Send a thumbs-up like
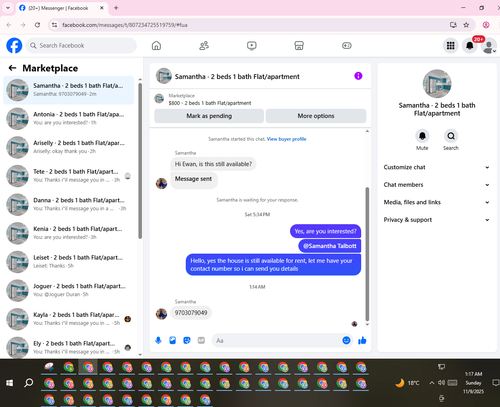 [x=362, y=340]
